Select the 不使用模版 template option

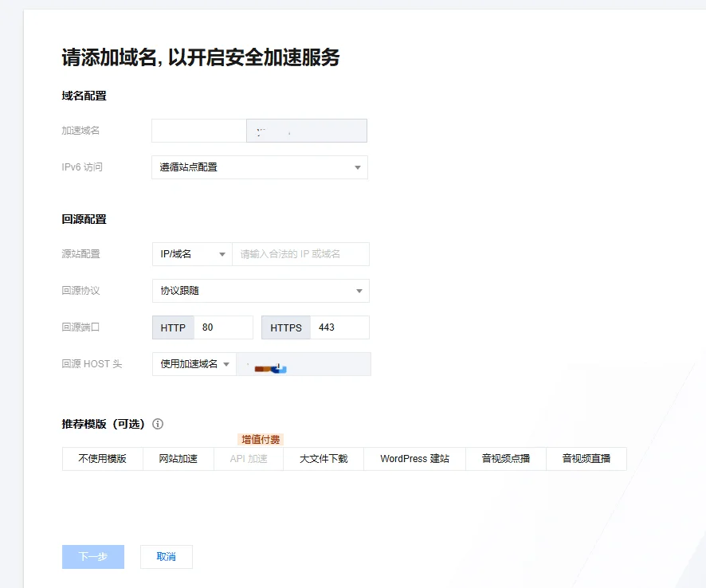coord(102,459)
